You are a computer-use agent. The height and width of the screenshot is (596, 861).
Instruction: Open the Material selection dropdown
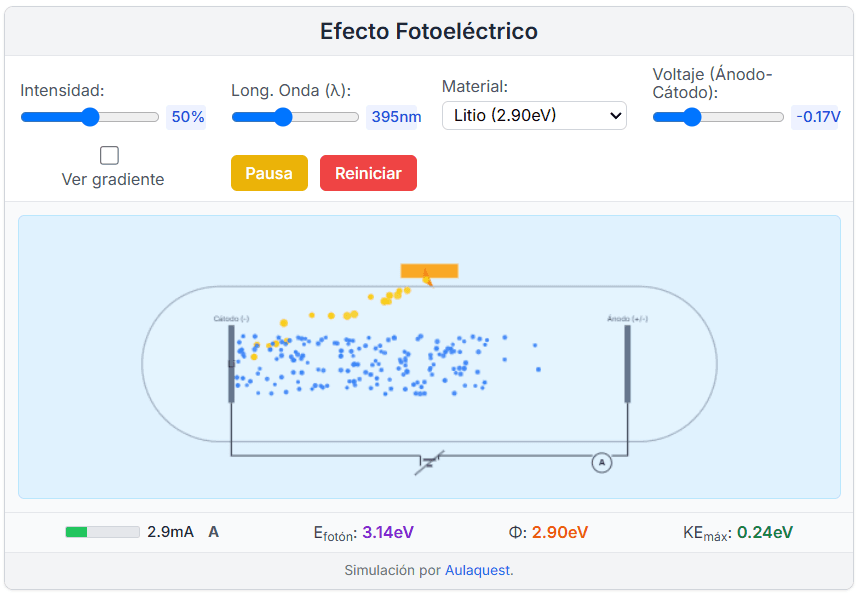(x=534, y=115)
